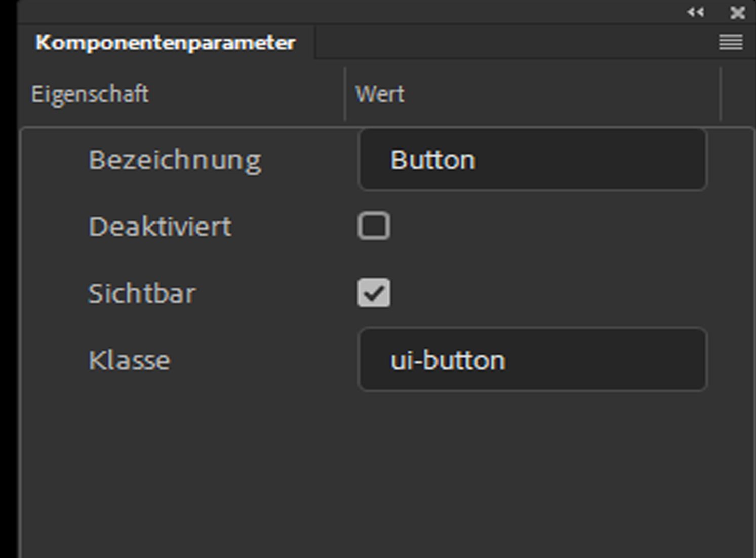Click the double-arrow collapse icon
This screenshot has height=558, width=756.
pos(696,13)
